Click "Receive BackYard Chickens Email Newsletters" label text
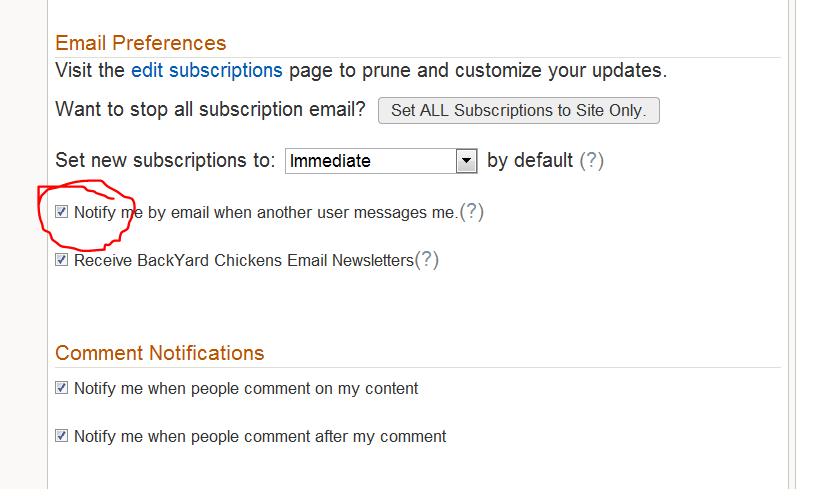 (243, 261)
